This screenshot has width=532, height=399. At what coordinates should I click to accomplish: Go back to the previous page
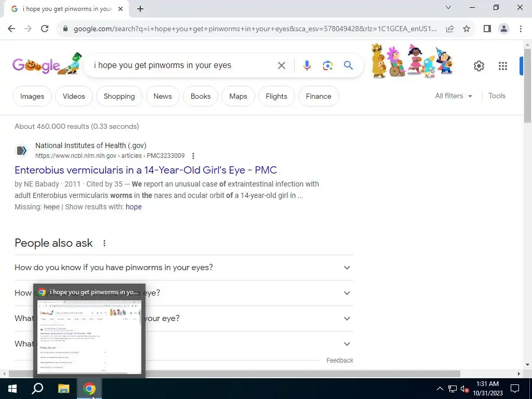[11, 29]
